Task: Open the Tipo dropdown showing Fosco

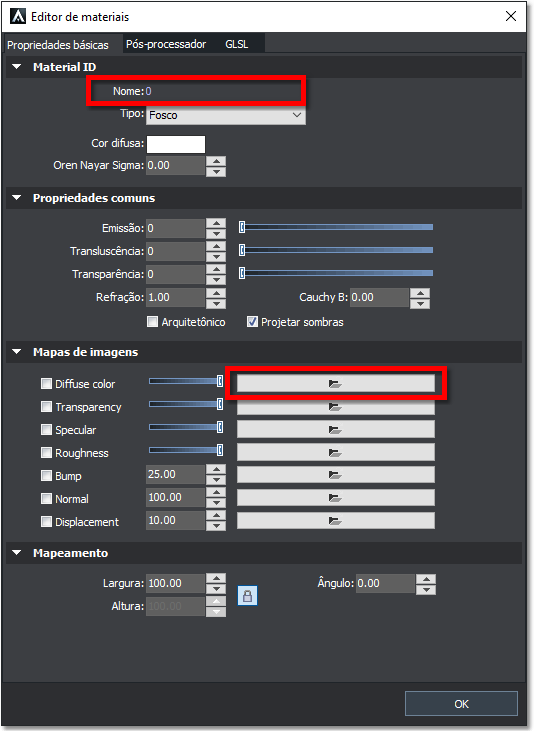Action: (226, 115)
